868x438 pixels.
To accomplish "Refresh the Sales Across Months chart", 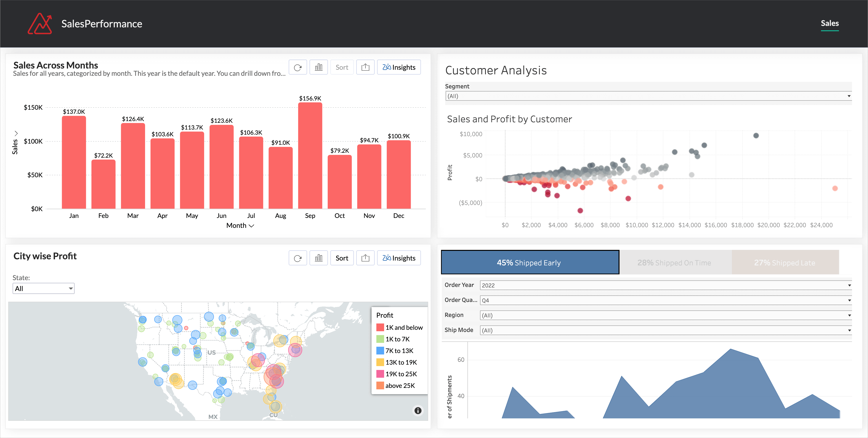I will 298,67.
